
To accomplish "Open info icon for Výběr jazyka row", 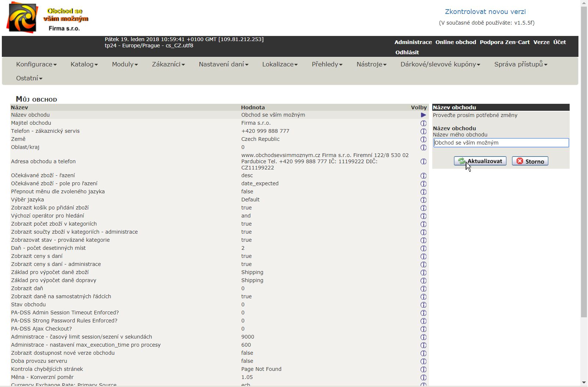I will 423,200.
